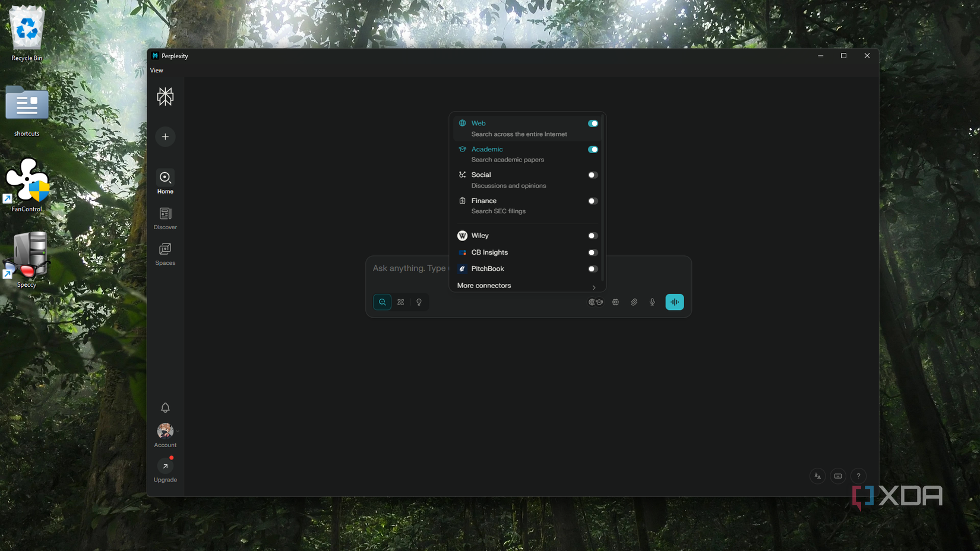Select the Recycle Bin desktop icon
The width and height of the screenshot is (980, 551).
27,33
